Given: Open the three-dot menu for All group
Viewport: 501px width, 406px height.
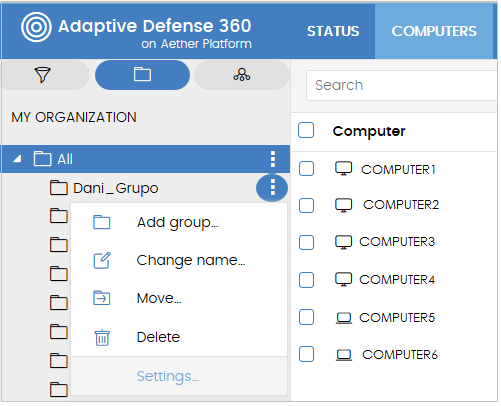Looking at the screenshot, I should tap(273, 159).
